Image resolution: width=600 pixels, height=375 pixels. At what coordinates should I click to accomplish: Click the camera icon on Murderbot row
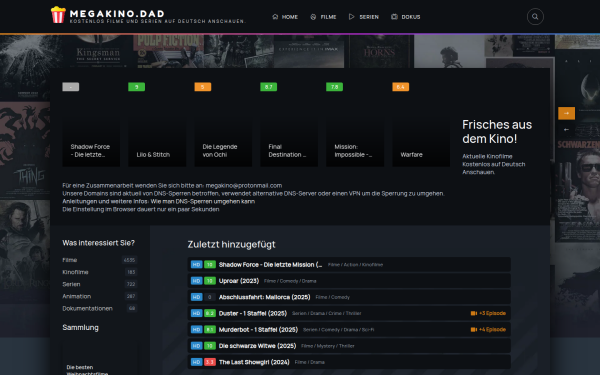474,329
